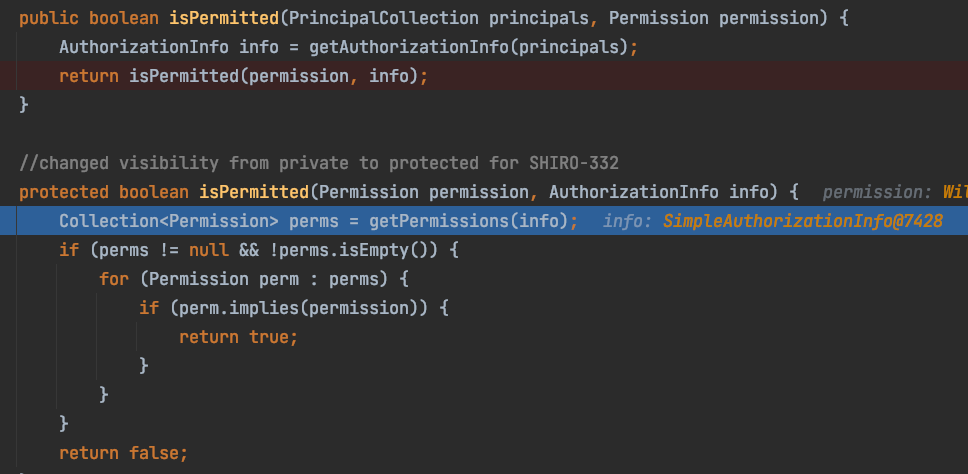968x474 pixels.
Task: Click the inline 'permission:' debug hint
Action: (x=877, y=192)
